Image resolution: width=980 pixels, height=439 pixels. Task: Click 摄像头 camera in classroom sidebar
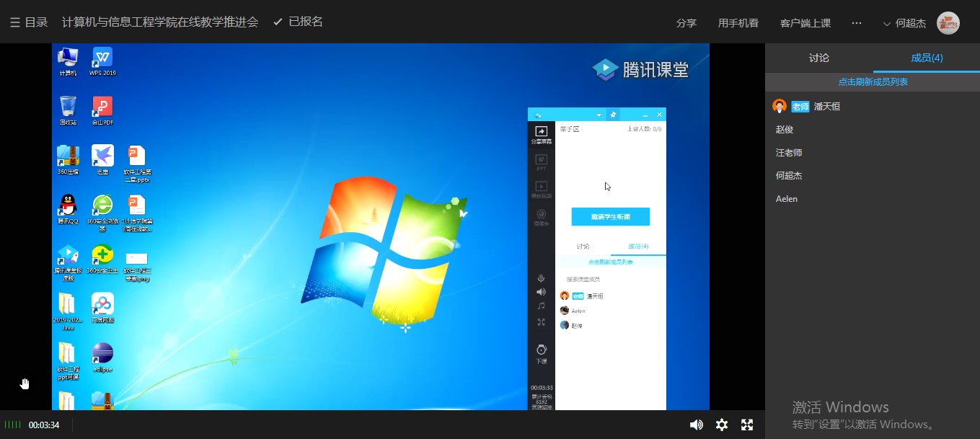(x=541, y=218)
